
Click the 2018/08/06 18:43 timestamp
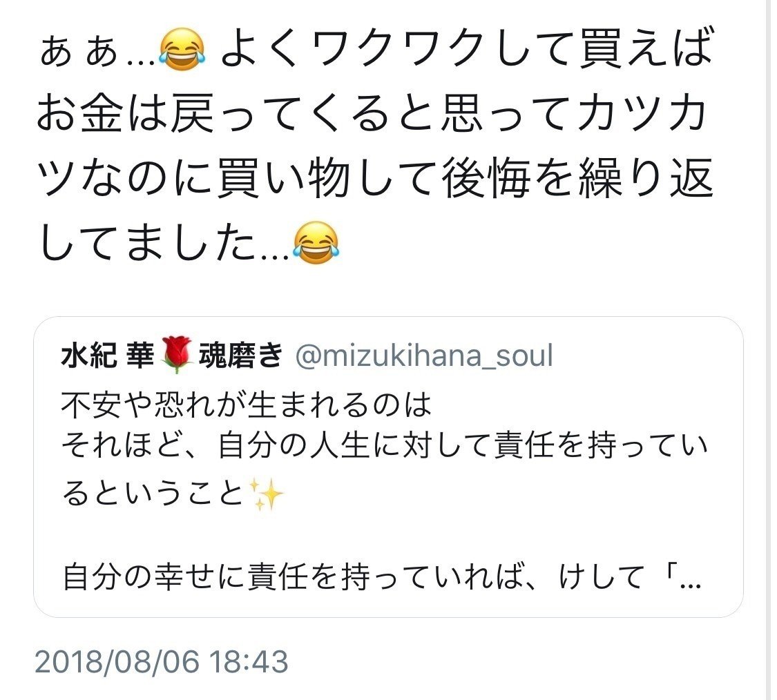click(162, 662)
